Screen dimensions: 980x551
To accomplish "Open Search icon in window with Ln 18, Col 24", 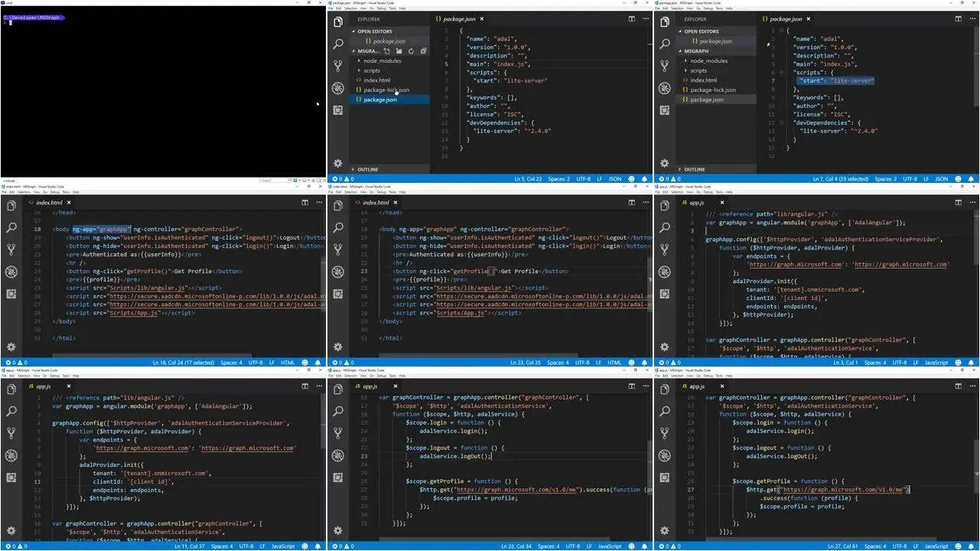I will point(11,228).
